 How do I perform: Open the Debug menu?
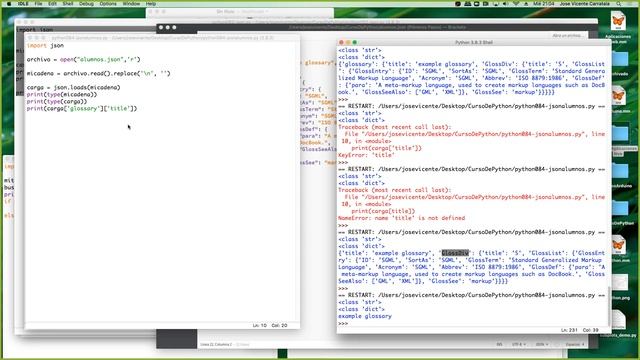(x=86, y=4)
